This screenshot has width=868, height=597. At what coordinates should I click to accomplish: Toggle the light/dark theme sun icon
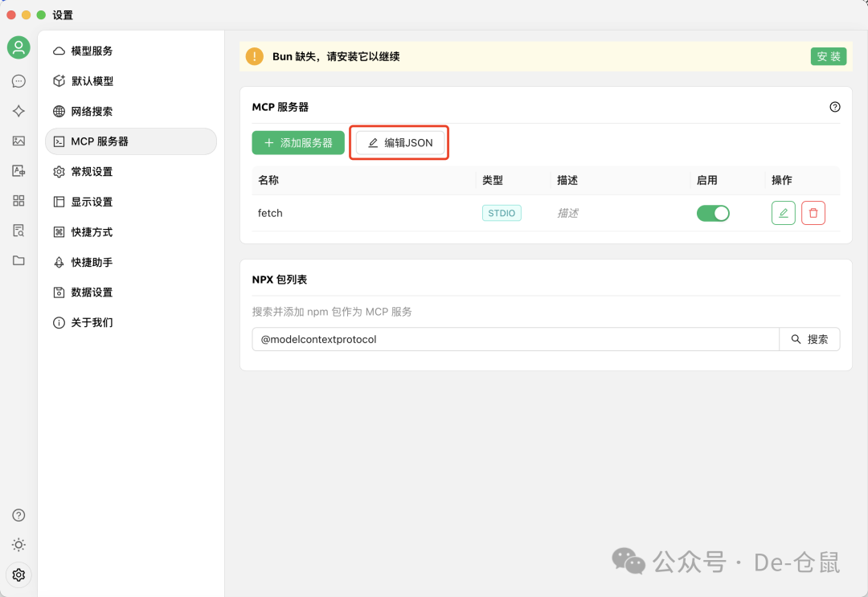18,545
